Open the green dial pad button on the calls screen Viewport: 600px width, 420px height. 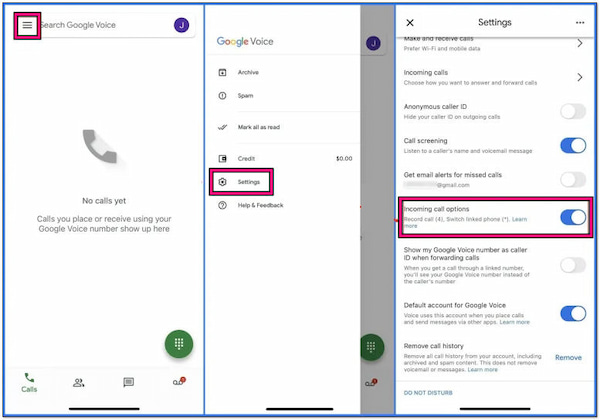pyautogui.click(x=179, y=344)
